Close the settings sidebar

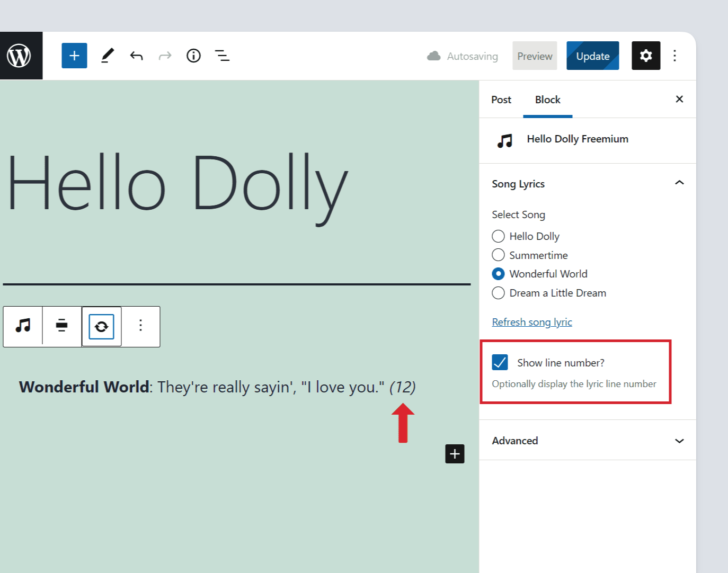(679, 99)
